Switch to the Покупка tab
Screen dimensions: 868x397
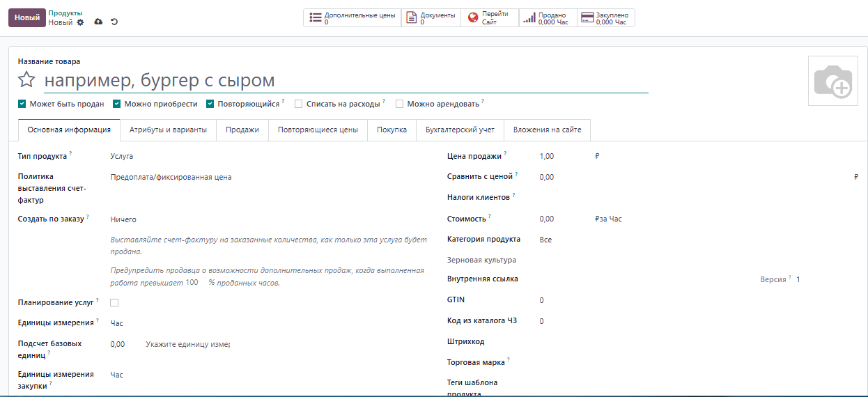click(x=392, y=130)
